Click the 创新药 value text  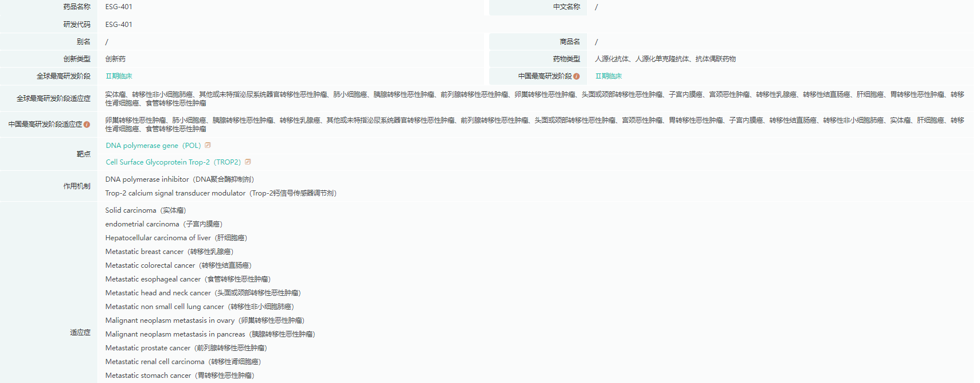115,59
